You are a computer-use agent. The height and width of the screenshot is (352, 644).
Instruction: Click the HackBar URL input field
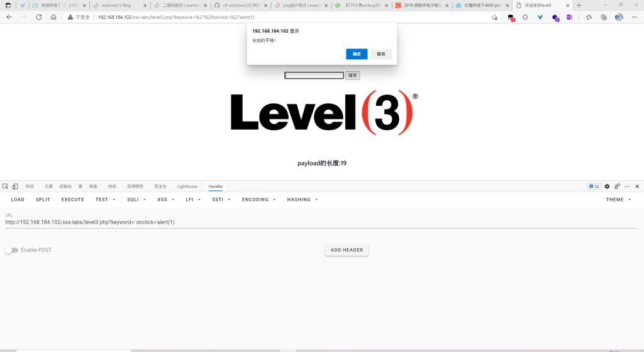[x=321, y=222]
